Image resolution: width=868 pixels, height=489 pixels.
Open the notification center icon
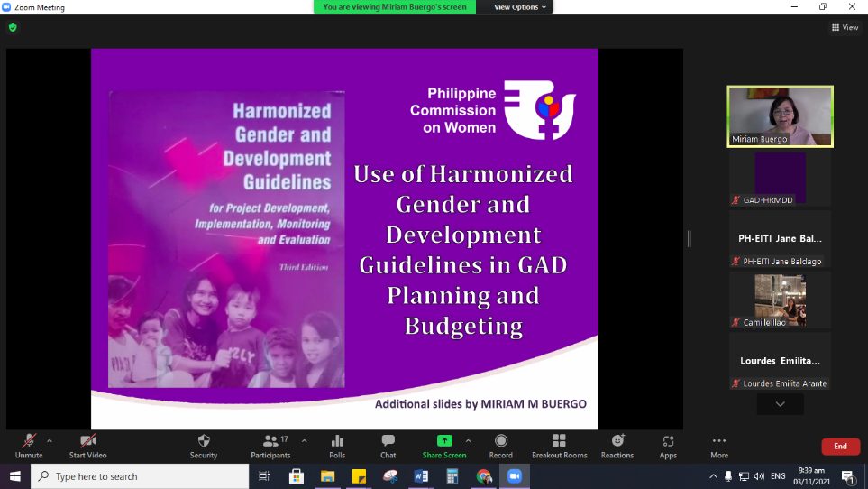[x=848, y=476]
